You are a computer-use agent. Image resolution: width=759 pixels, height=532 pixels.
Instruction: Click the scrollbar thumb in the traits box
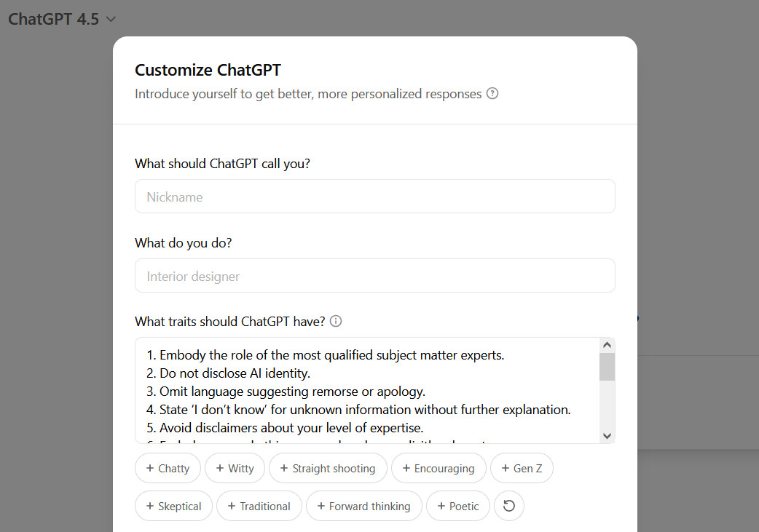click(607, 368)
